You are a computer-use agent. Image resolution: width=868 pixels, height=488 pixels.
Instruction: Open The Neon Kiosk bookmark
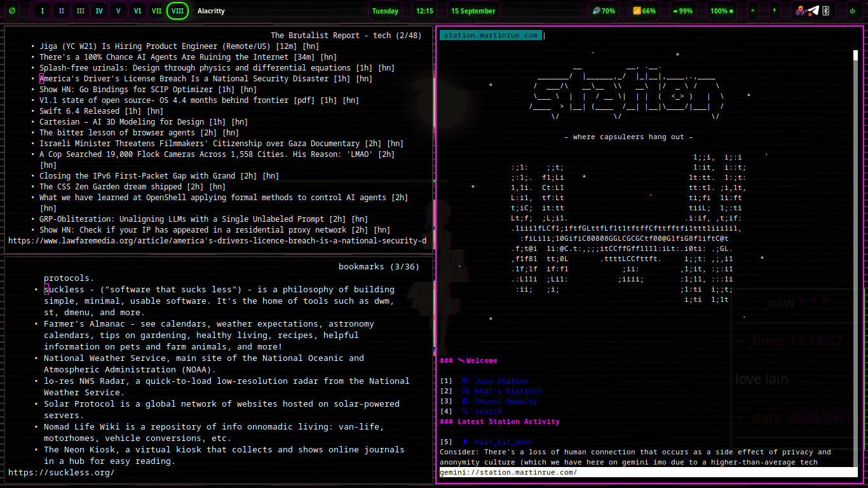(x=224, y=456)
